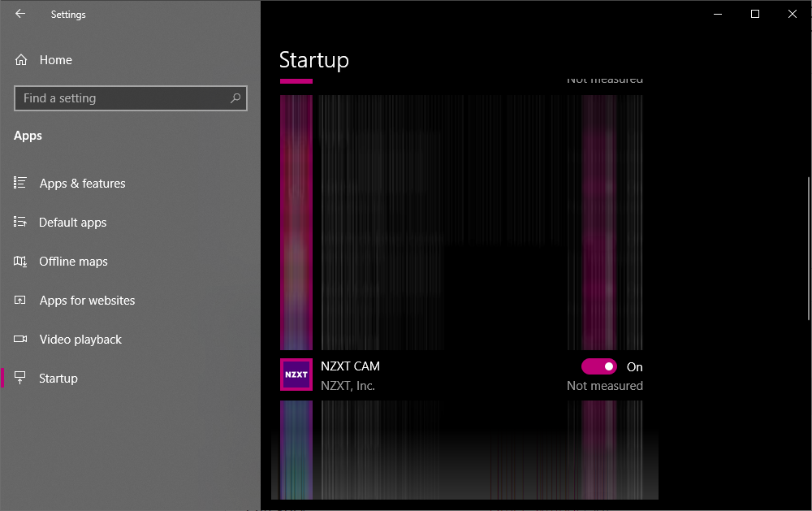Select Video playback in the sidebar
The image size is (812, 511).
tap(80, 339)
